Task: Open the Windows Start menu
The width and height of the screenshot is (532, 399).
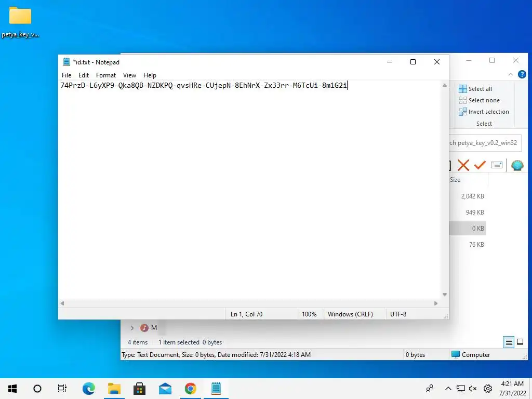Action: click(12, 389)
